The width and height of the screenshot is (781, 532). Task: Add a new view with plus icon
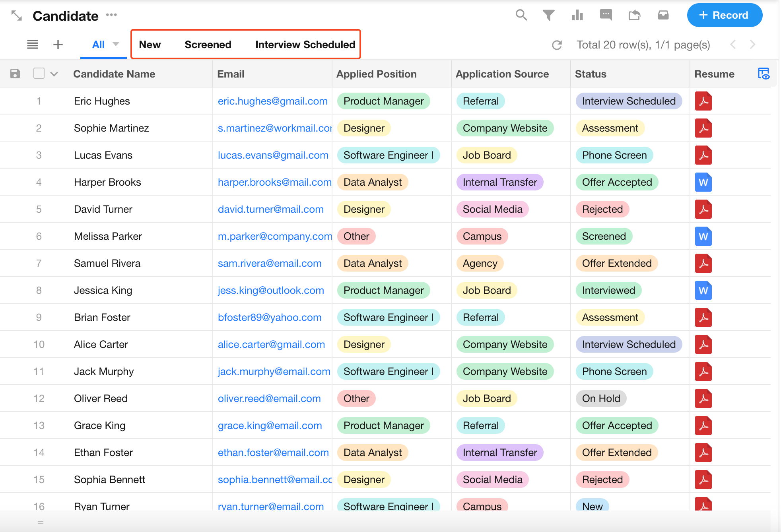pyautogui.click(x=58, y=45)
